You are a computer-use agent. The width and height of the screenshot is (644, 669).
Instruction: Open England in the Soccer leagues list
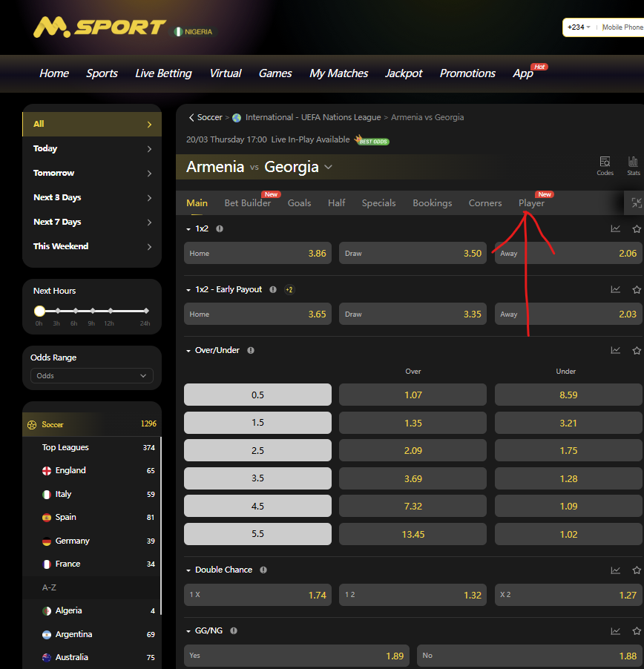click(x=70, y=470)
